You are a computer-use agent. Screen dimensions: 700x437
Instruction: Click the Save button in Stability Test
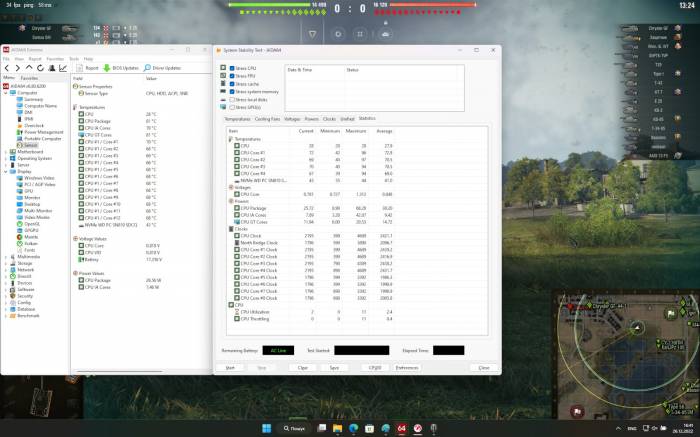pyautogui.click(x=334, y=367)
